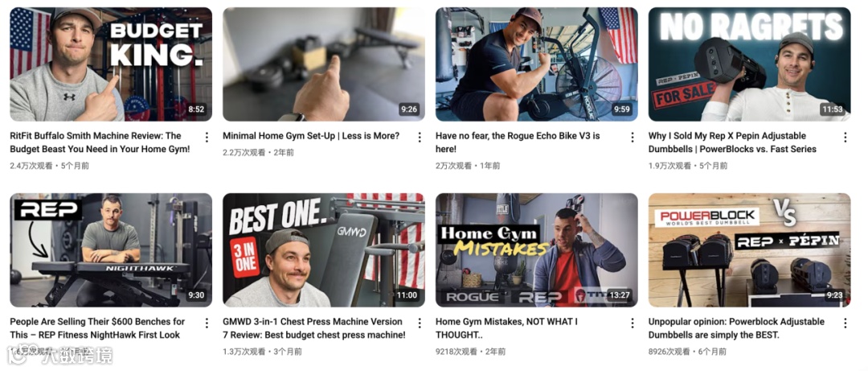Play the Minimal Home Gym thumbnail with pointing hand
Image resolution: width=868 pixels, height=371 pixels.
pos(324,64)
